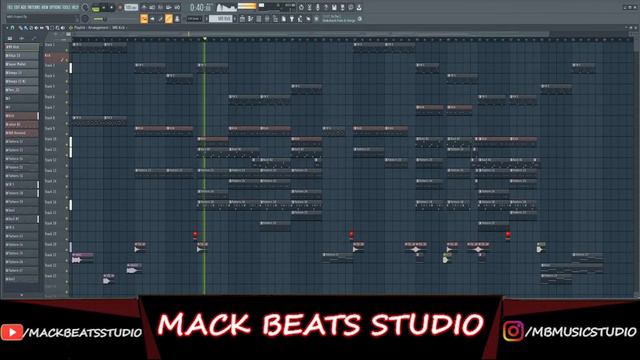The width and height of the screenshot is (640, 360).
Task: Select the red Kick item in picker
Action: (x=22, y=116)
